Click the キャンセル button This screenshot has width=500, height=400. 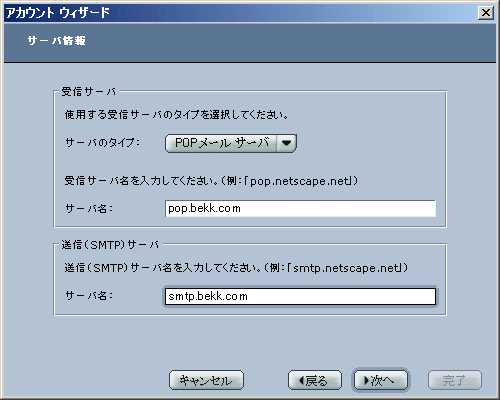pos(206,380)
